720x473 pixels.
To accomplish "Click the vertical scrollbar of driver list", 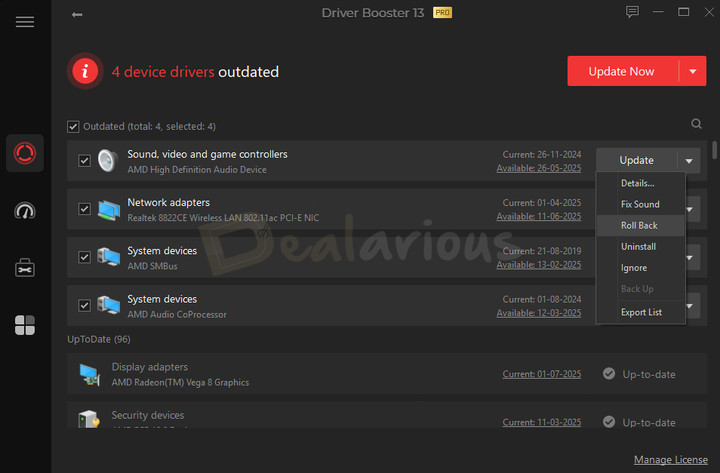I will 714,151.
